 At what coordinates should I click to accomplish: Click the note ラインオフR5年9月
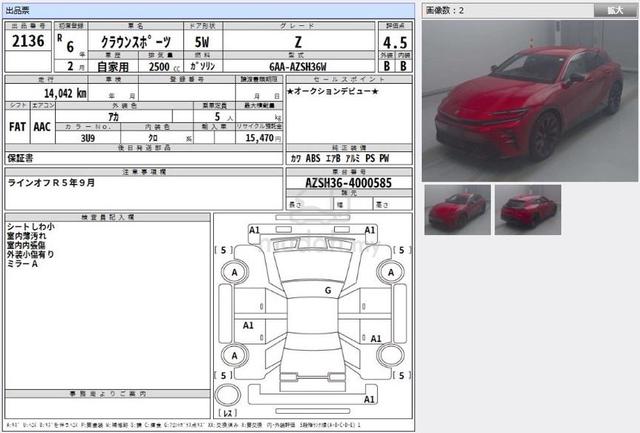pyautogui.click(x=51, y=183)
